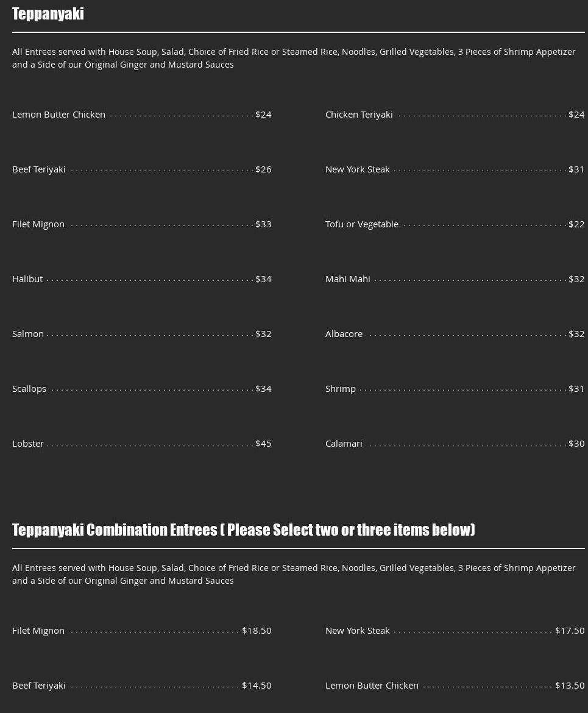Click the Teppanyaki Combination Entrees heading
The width and height of the screenshot is (588, 713).
pos(243,530)
